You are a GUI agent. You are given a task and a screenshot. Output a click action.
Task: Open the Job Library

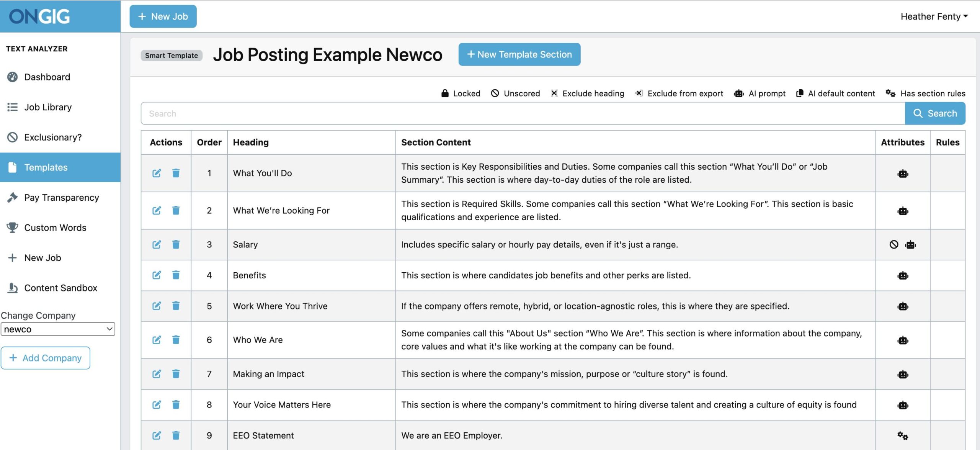point(47,107)
